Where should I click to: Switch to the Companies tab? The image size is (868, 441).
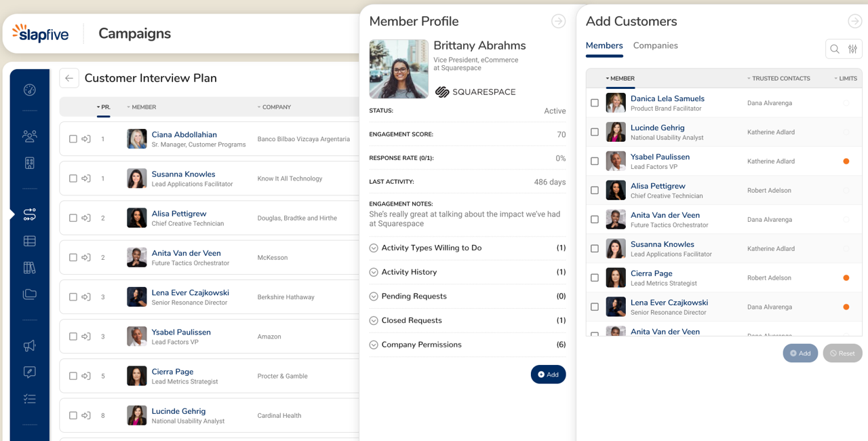tap(655, 45)
